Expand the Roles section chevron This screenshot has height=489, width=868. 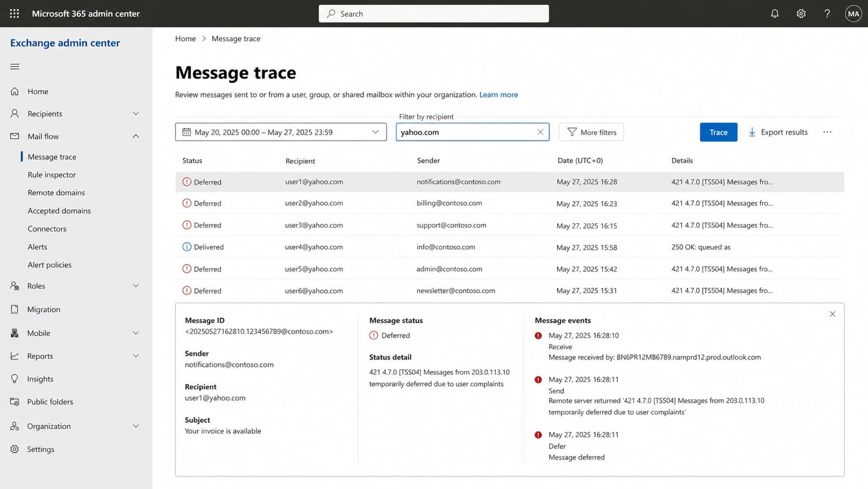[x=136, y=286]
